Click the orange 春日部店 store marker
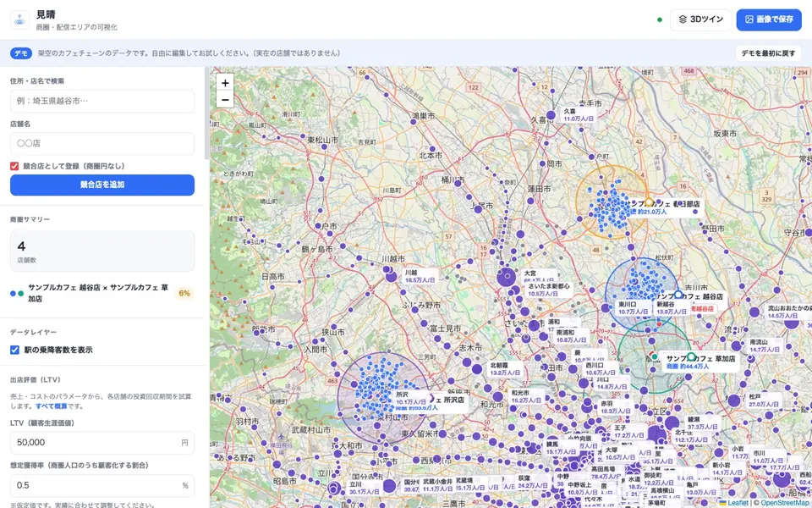 [x=649, y=202]
